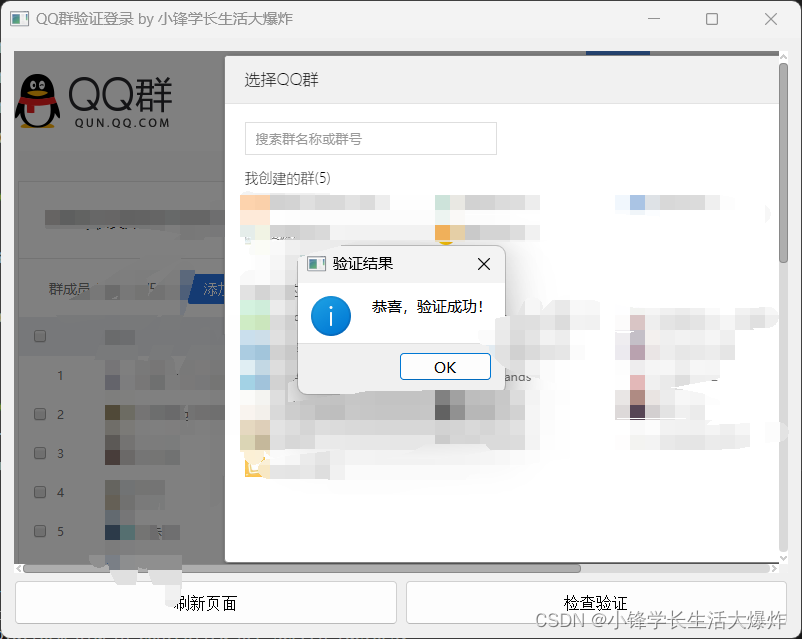Click the up arrow of the vertical scrollbar
The image size is (802, 639).
coord(785,58)
